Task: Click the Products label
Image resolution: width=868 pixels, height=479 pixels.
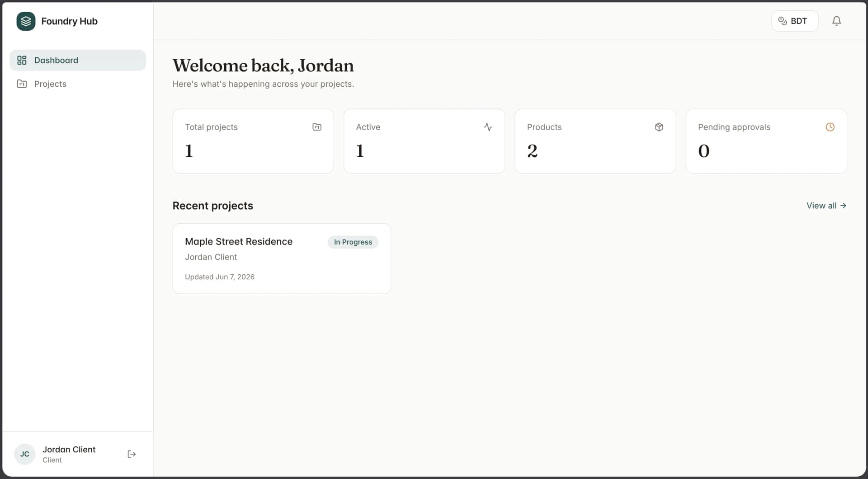Action: tap(544, 127)
